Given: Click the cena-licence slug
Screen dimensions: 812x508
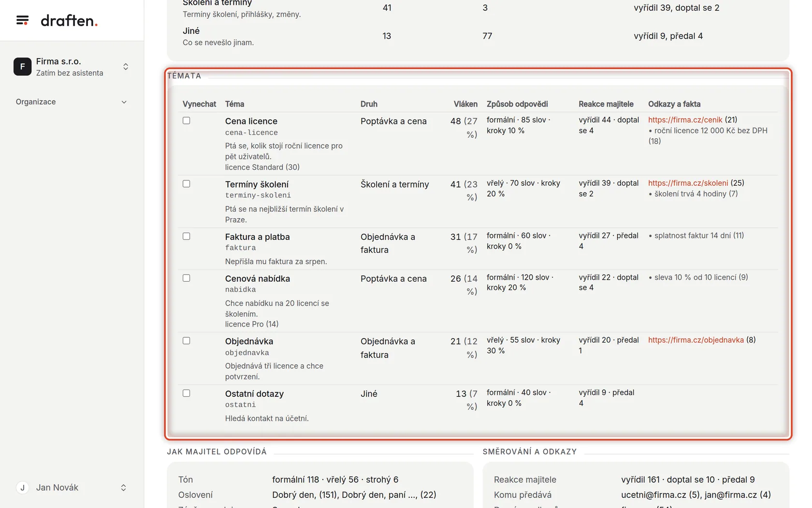Looking at the screenshot, I should click(x=251, y=133).
